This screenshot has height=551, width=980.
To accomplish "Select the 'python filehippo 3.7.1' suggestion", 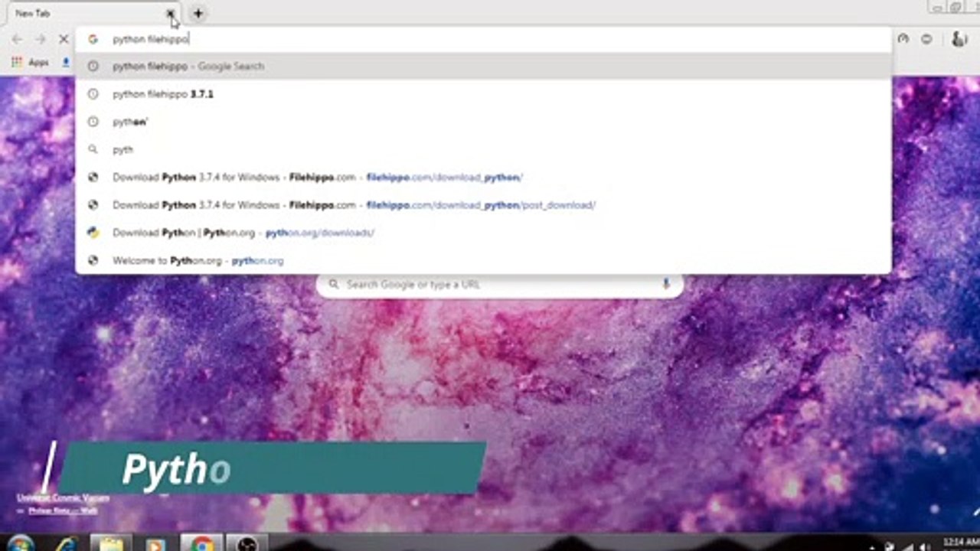I will [483, 94].
